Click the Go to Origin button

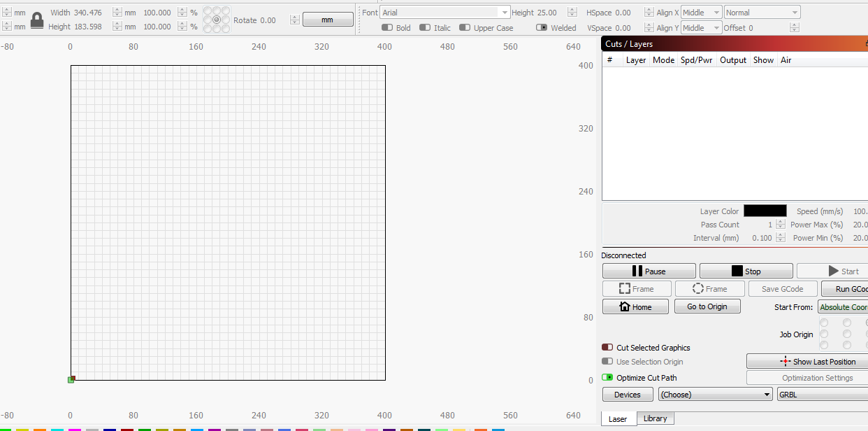707,306
